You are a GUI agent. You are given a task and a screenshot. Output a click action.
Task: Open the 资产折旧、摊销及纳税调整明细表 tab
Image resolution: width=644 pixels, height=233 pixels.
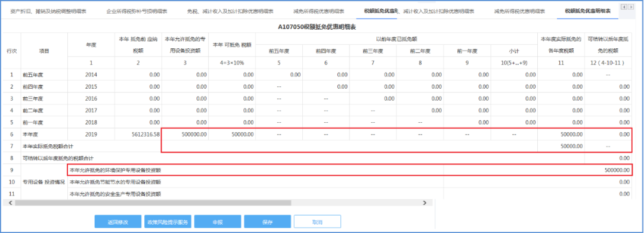pyautogui.click(x=48, y=11)
